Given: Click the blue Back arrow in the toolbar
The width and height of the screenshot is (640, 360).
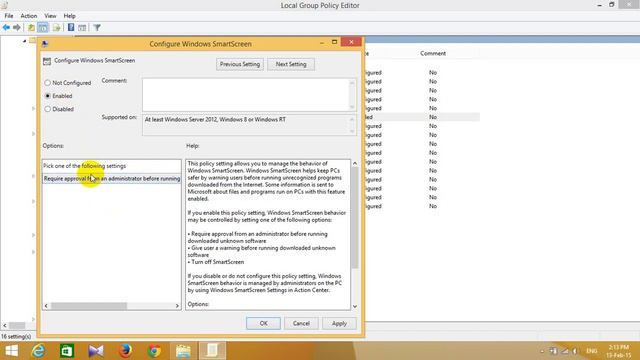Looking at the screenshot, I should [x=6, y=27].
